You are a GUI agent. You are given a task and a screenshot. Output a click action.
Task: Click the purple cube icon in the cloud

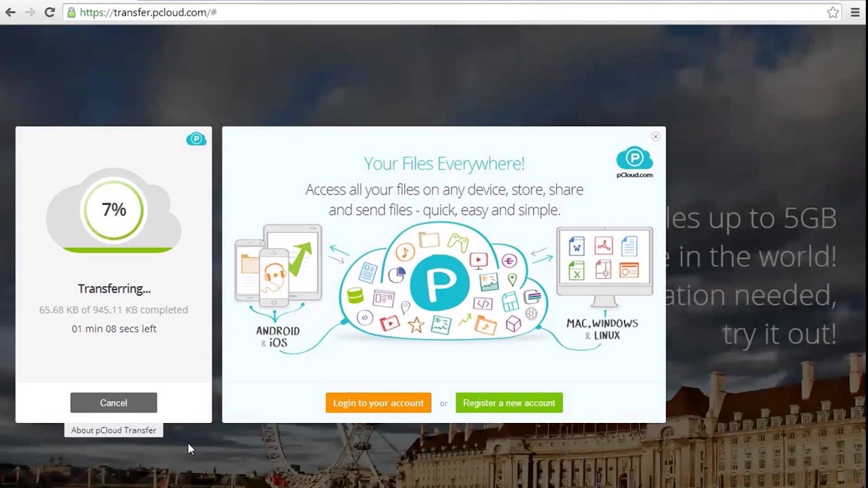tap(513, 325)
